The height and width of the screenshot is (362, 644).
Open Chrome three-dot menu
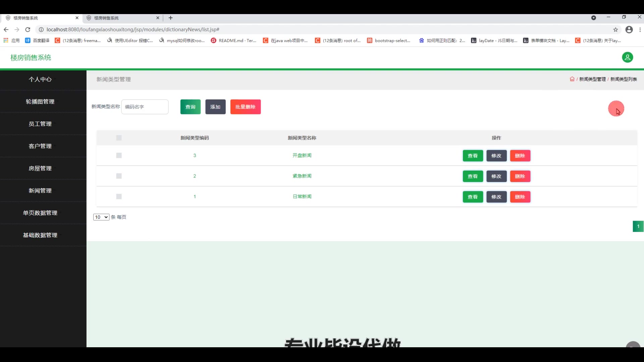(640, 29)
